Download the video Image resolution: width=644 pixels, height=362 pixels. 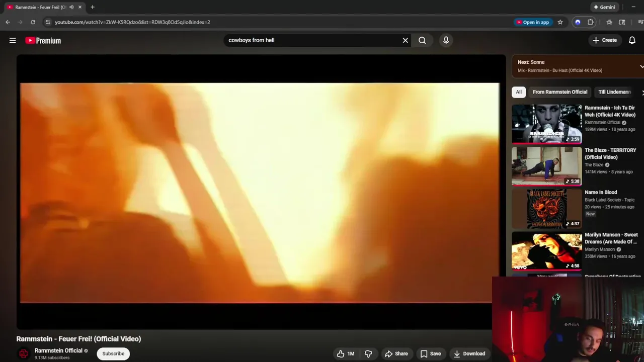[x=469, y=353]
